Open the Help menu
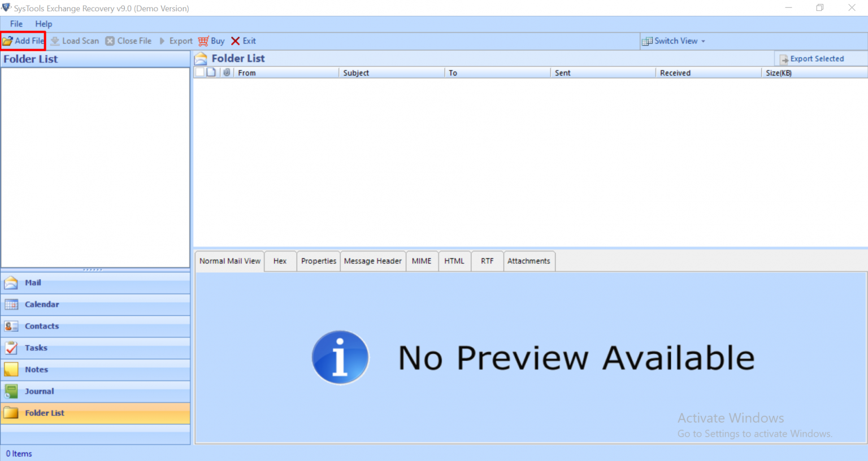The width and height of the screenshot is (868, 461). click(x=44, y=24)
